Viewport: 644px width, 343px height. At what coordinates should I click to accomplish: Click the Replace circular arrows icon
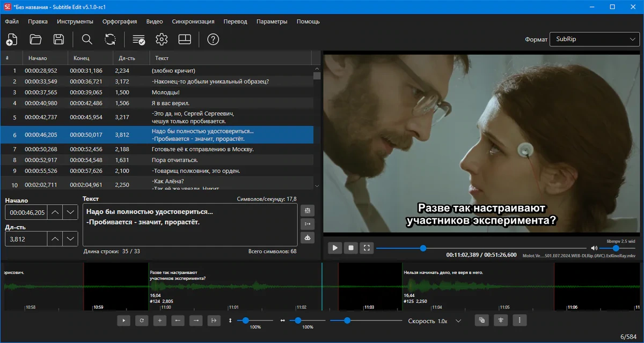click(x=110, y=39)
